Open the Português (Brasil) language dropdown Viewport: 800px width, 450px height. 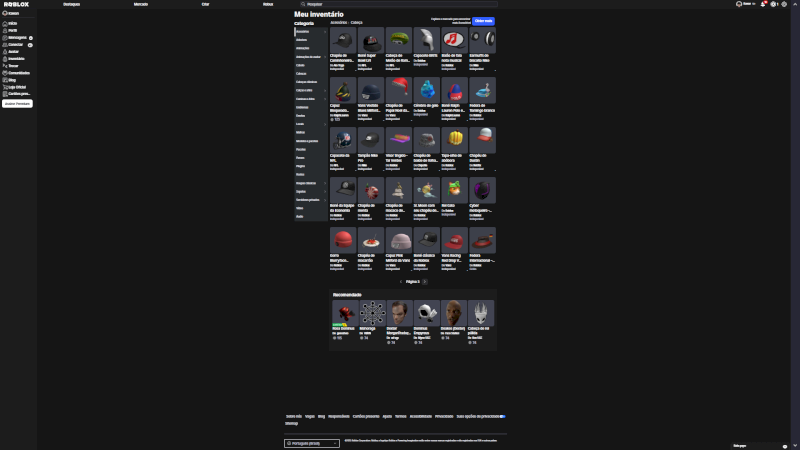tap(312, 443)
